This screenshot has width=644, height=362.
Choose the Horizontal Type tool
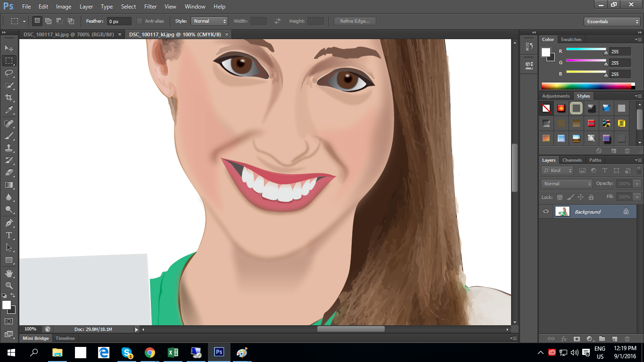pyautogui.click(x=9, y=234)
